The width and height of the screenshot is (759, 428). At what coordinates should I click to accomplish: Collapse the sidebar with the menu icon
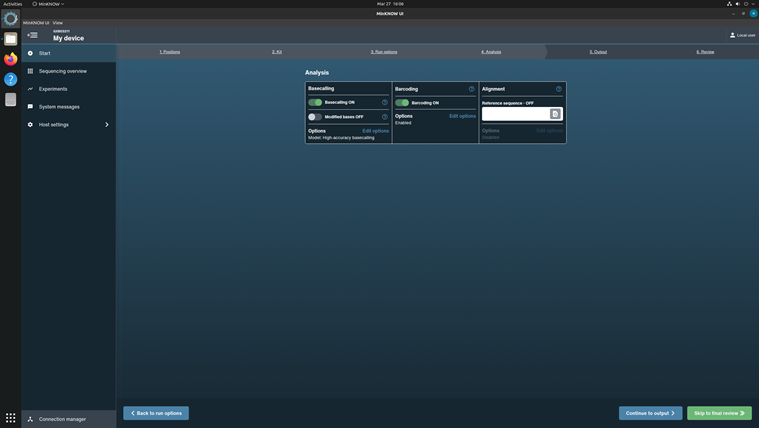tap(32, 35)
